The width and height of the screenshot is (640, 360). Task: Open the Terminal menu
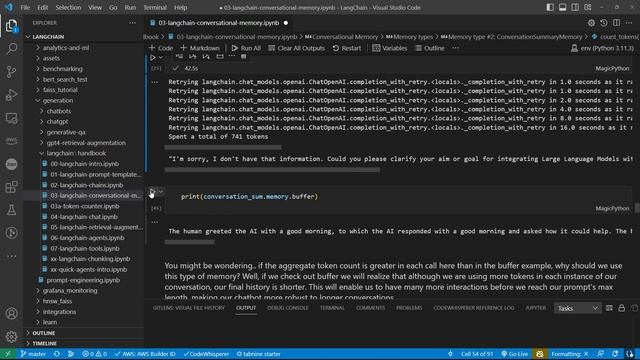(155, 7)
